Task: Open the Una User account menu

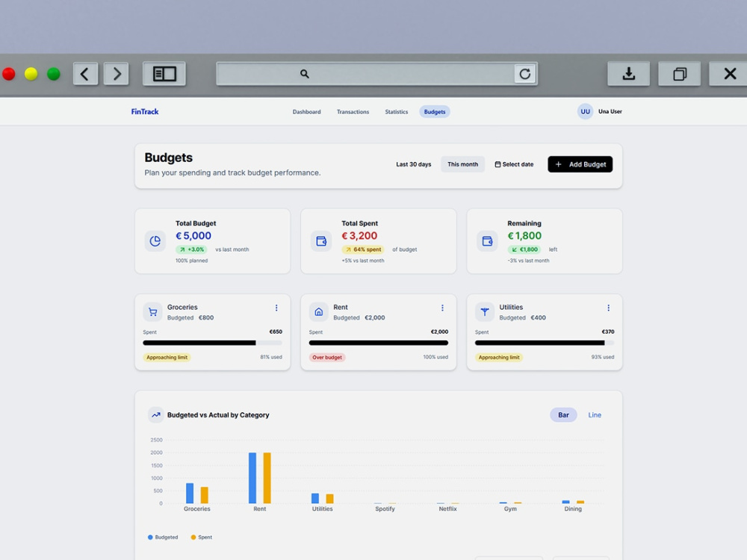Action: 600,111
